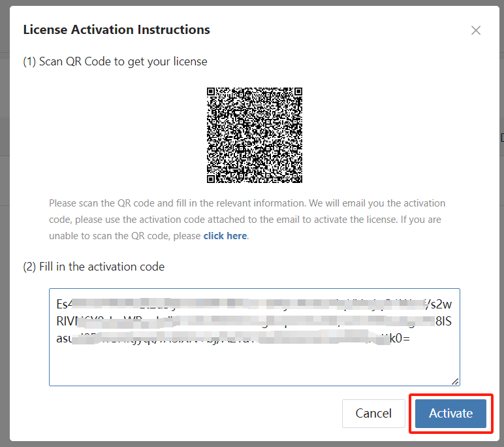Focus the activation code text area
This screenshot has height=447, width=504.
(255, 337)
